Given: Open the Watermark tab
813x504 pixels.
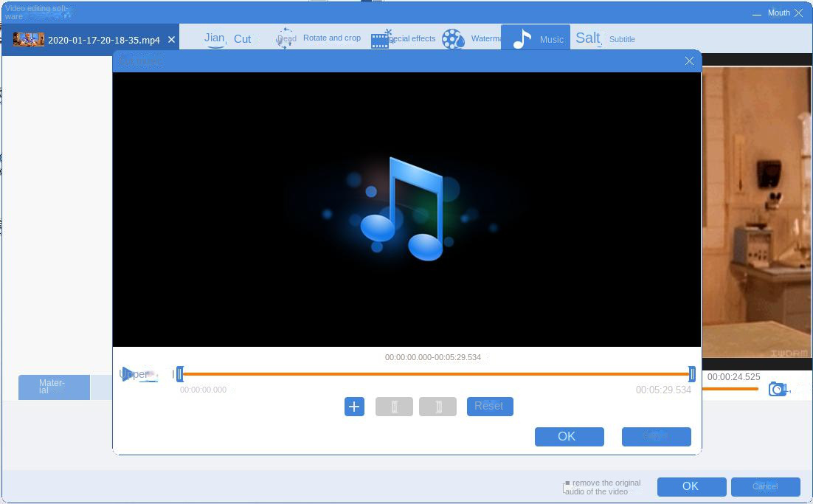Looking at the screenshot, I should point(486,38).
